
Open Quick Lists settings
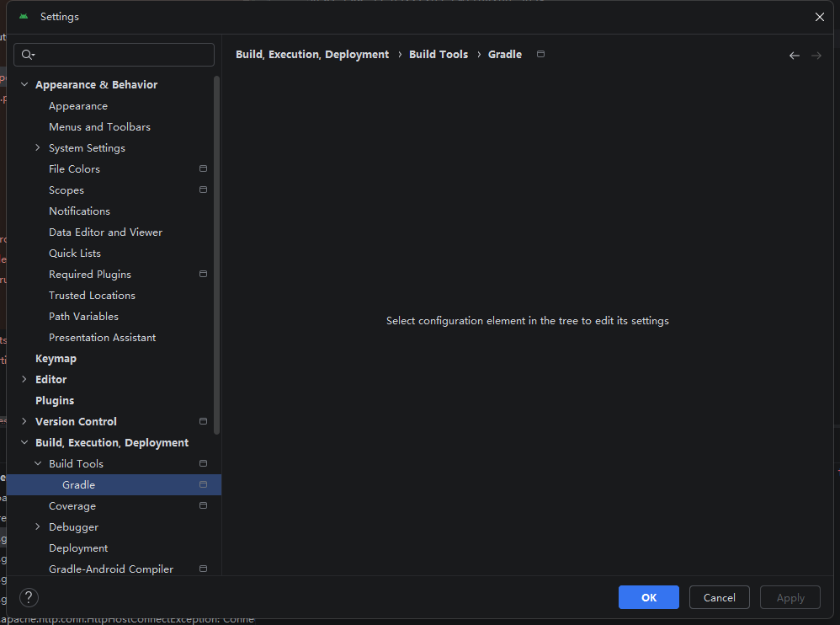point(75,253)
